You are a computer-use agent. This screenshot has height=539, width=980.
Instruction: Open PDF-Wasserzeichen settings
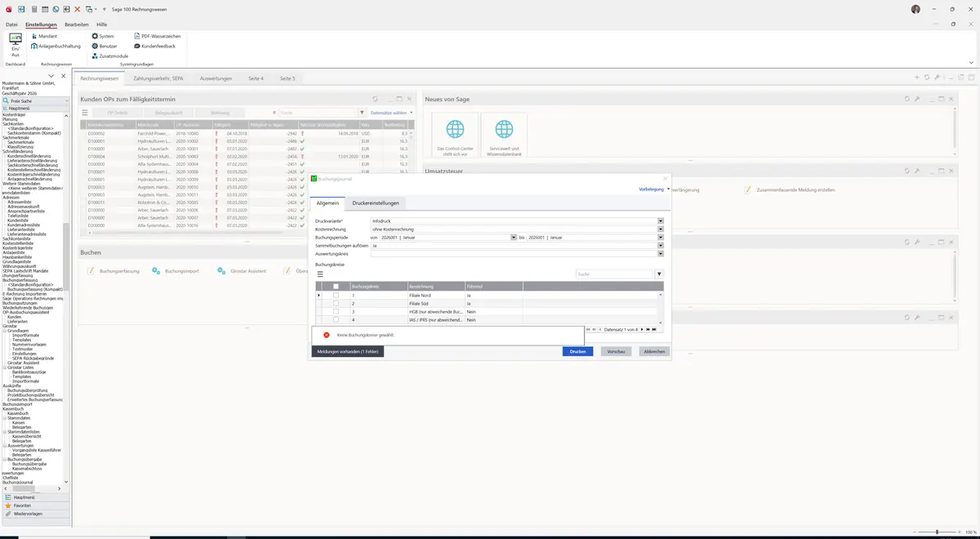coord(157,37)
